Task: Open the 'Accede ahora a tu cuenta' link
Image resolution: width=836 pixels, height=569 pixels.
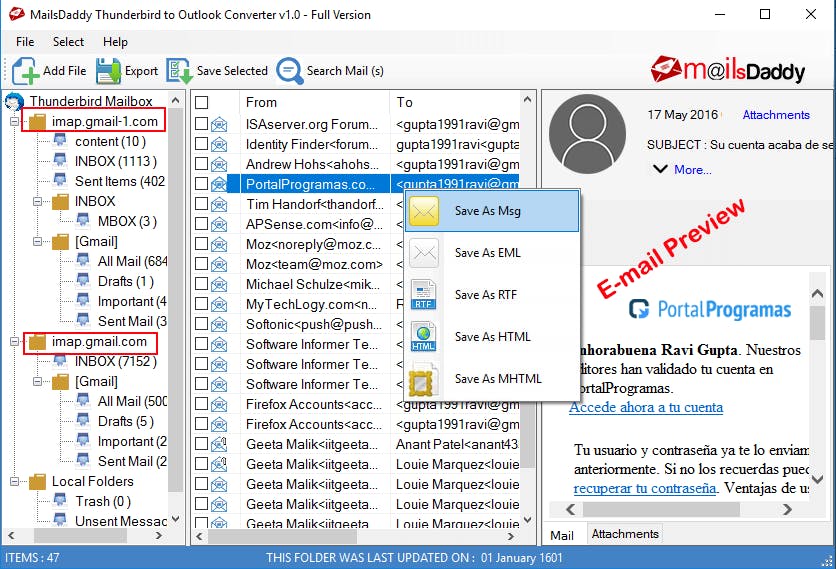Action: click(x=646, y=407)
